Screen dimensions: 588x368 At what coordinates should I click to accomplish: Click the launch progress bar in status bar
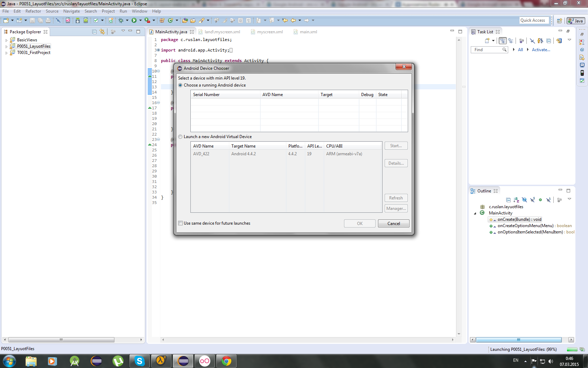[572, 349]
